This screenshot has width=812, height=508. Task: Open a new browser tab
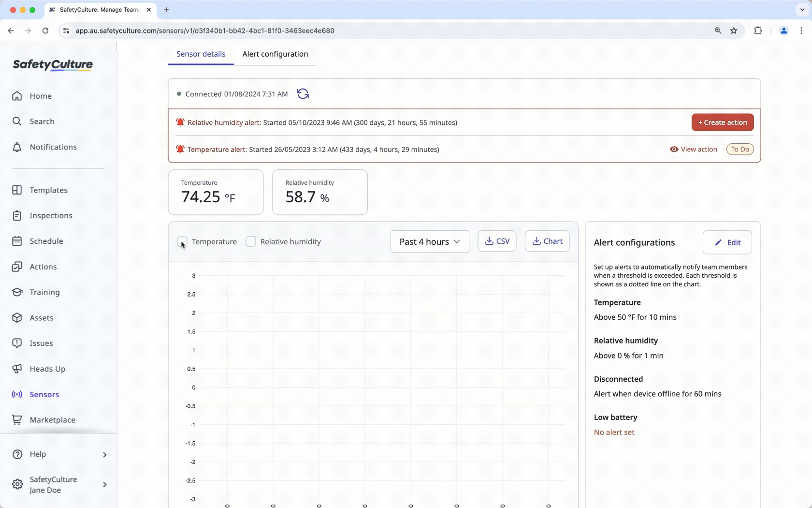click(166, 10)
